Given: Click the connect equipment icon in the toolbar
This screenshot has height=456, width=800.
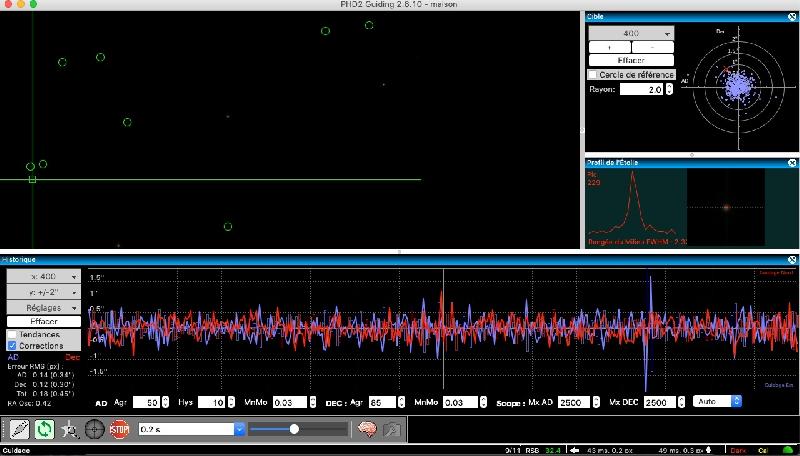Looking at the screenshot, I should pyautogui.click(x=18, y=429).
